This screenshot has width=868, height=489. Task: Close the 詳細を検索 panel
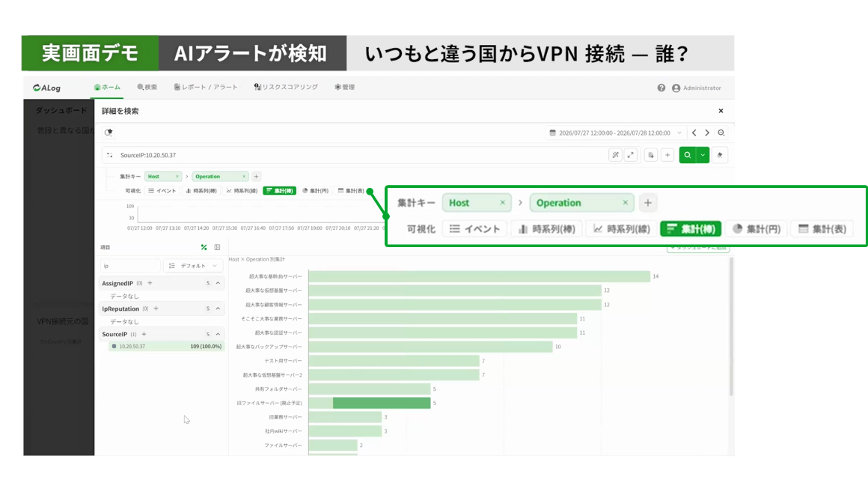point(721,111)
